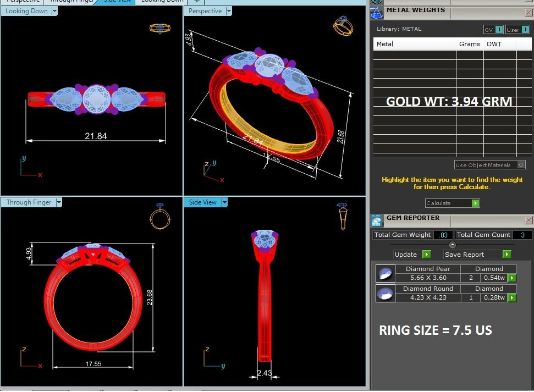Toggle the User library switch
This screenshot has height=392, width=534.
pyautogui.click(x=518, y=30)
